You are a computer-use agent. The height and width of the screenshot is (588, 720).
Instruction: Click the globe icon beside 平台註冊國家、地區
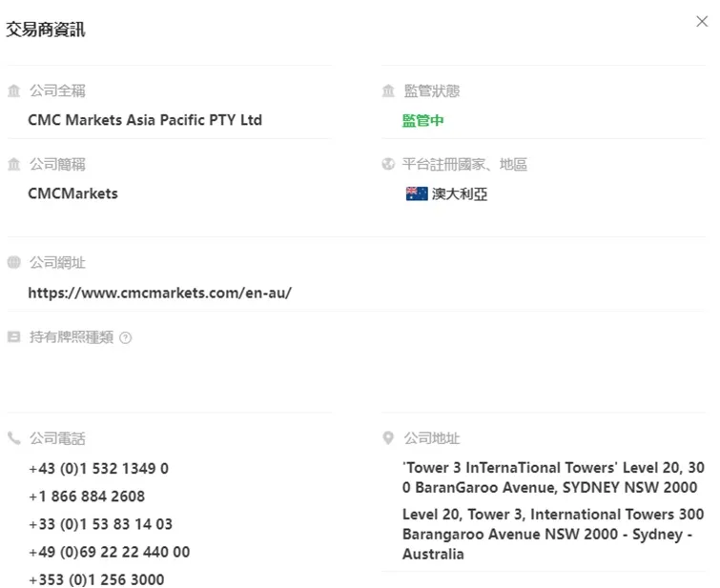point(388,164)
